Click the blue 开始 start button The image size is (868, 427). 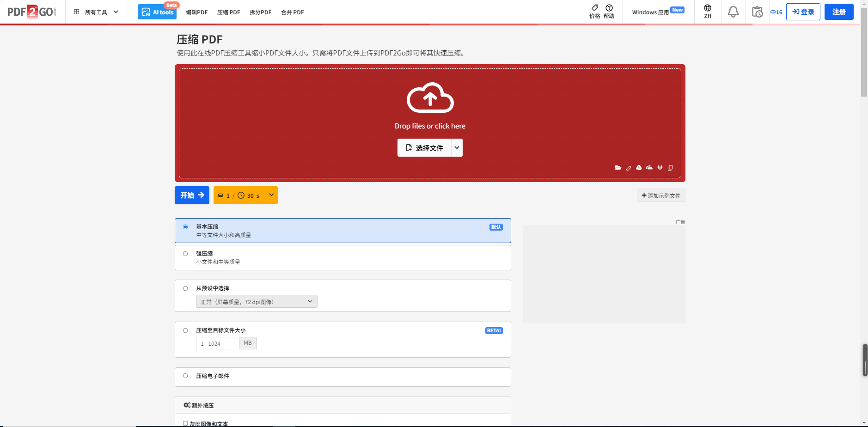click(x=192, y=195)
